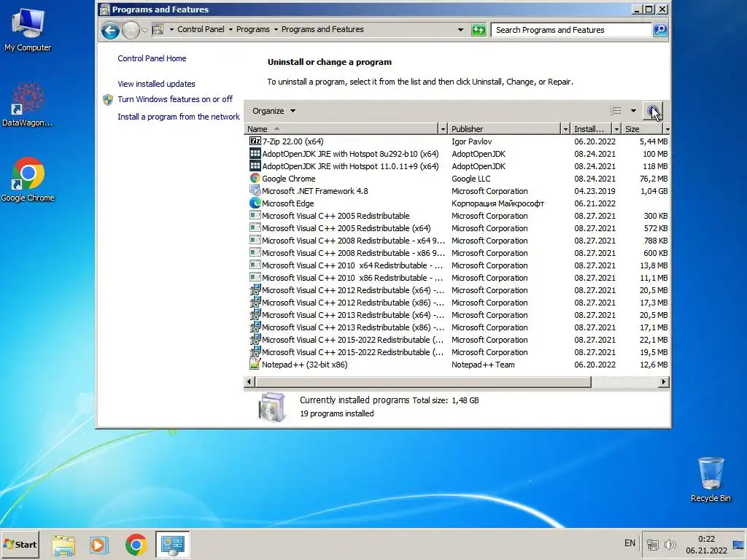Click the Control Panel taskbar button
This screenshot has width=747, height=560.
tap(172, 545)
